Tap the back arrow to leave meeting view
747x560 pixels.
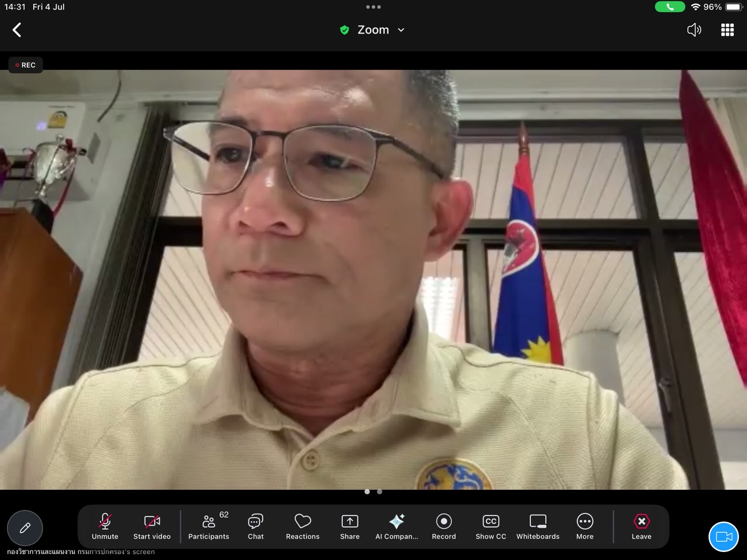point(17,30)
